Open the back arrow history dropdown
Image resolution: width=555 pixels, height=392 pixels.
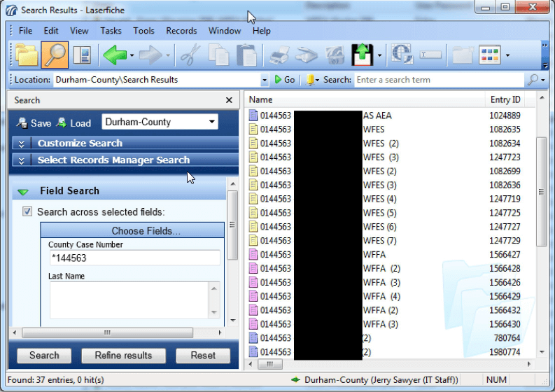(x=132, y=55)
